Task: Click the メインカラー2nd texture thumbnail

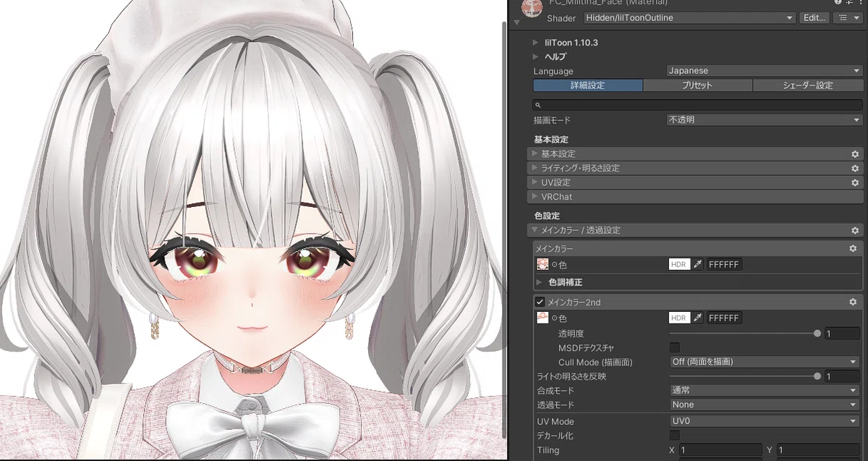Action: (542, 318)
